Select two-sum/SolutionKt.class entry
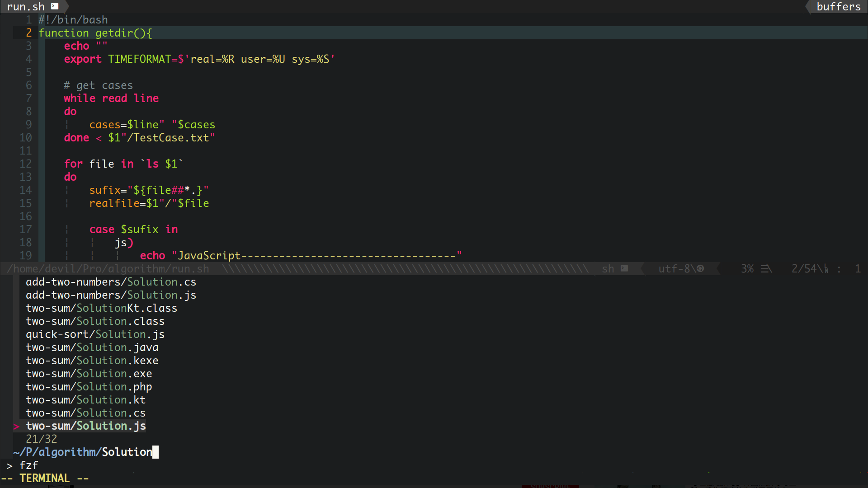The width and height of the screenshot is (868, 488). coord(101,308)
